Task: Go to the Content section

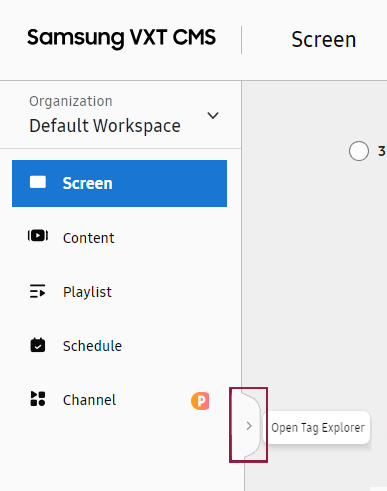Action: [x=88, y=238]
